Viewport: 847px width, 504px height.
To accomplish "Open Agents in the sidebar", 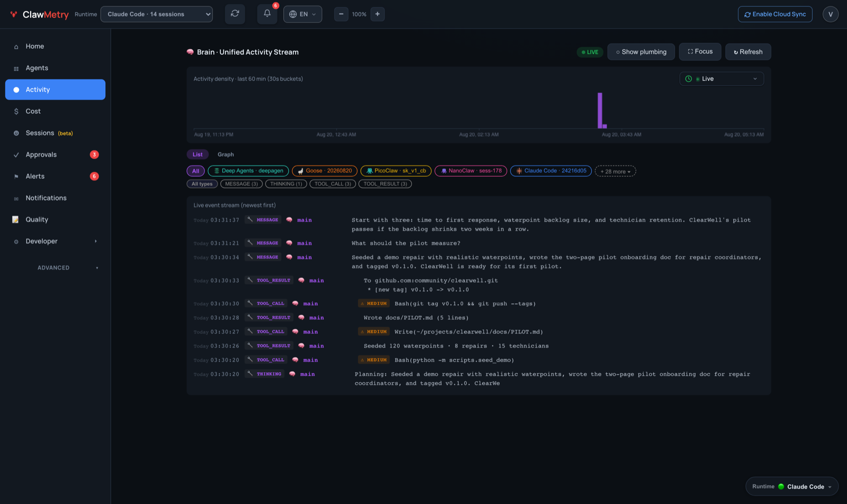I will [55, 68].
